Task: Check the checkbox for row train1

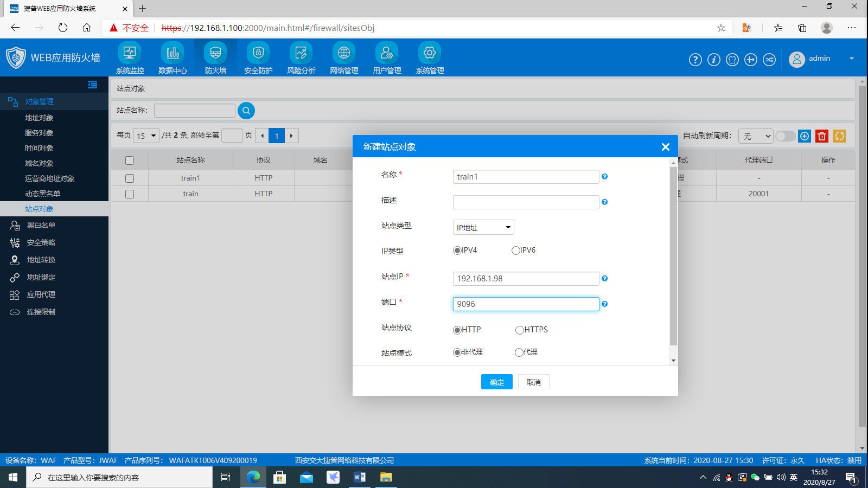Action: point(130,178)
